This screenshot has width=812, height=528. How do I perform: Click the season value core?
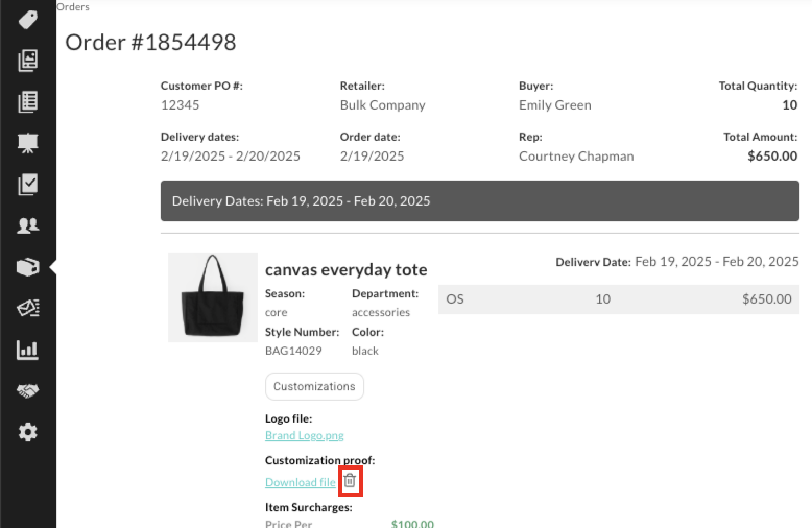tap(276, 312)
